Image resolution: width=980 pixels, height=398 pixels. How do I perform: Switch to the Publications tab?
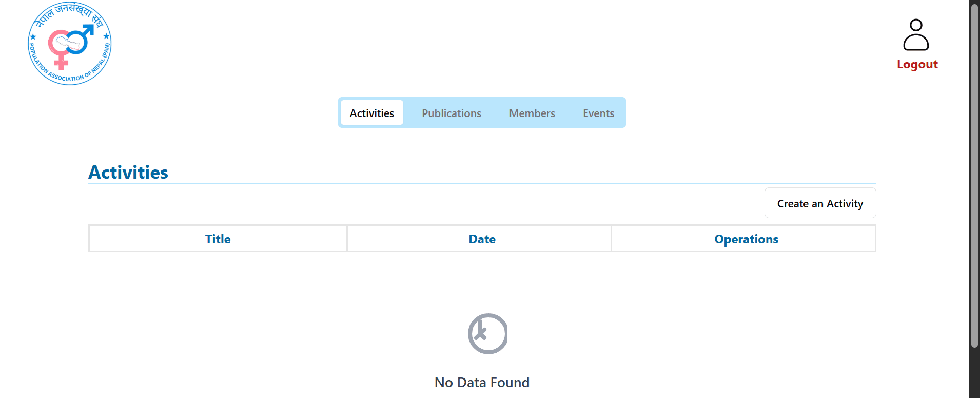451,113
